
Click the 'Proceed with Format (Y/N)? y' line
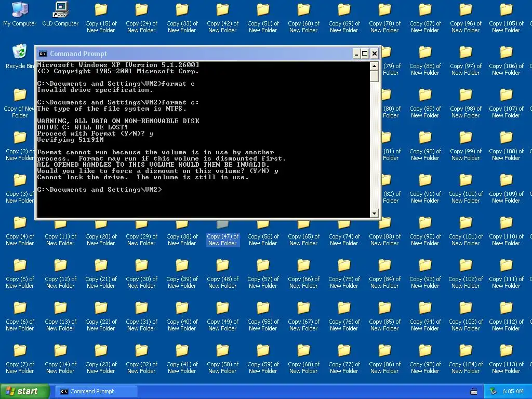coord(96,134)
